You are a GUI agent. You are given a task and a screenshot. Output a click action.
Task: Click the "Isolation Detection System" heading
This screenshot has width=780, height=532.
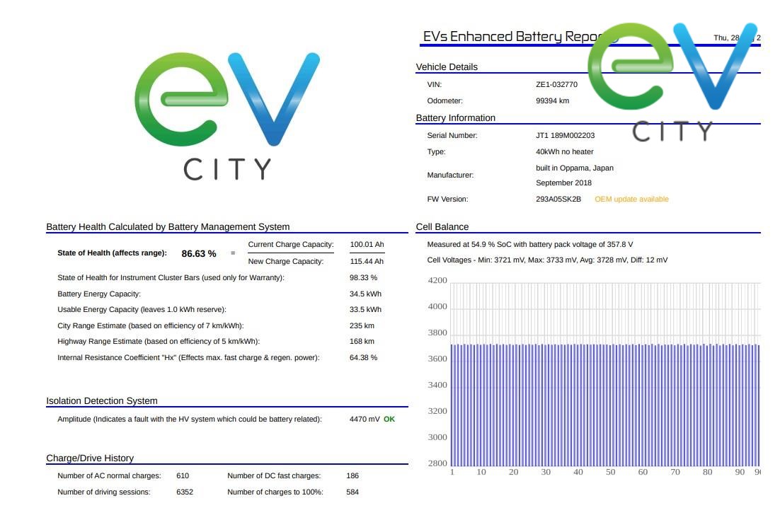[x=102, y=400]
